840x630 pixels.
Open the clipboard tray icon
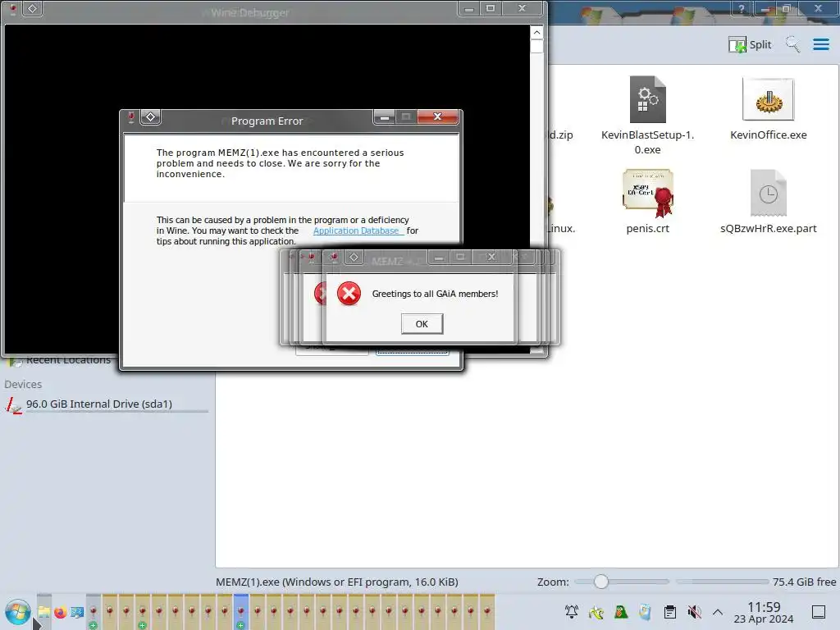(x=669, y=612)
